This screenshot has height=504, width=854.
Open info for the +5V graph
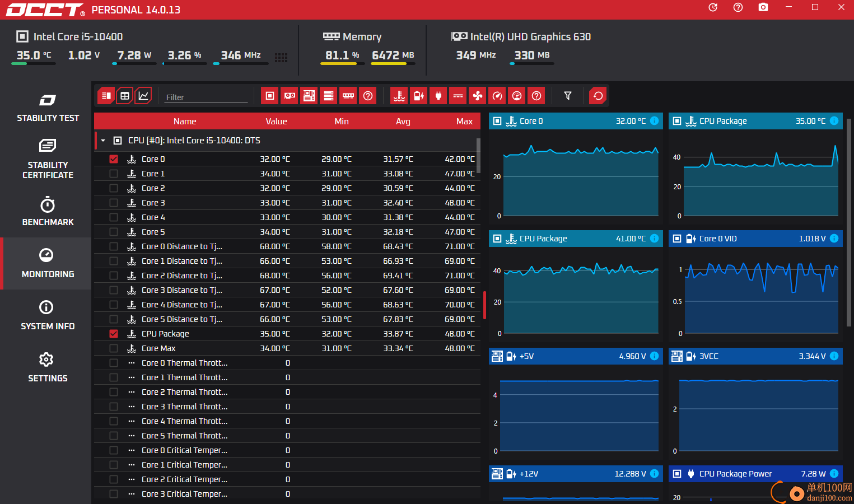click(x=654, y=356)
